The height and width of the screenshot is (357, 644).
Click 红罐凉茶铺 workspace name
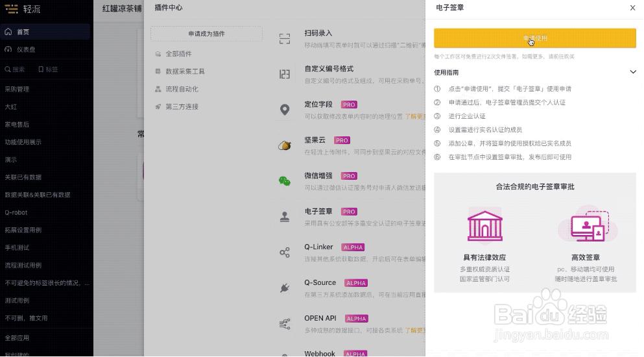coord(122,8)
